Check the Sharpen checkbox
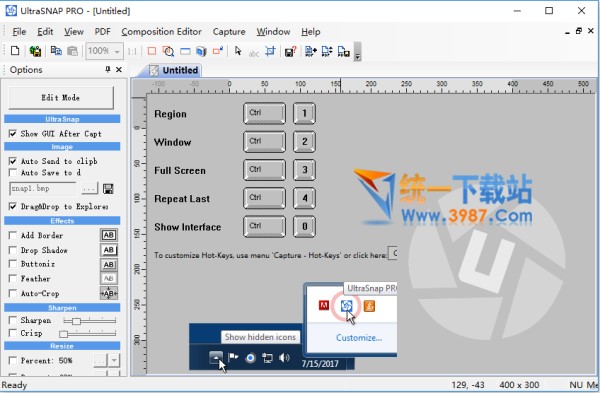The width and height of the screenshot is (600, 393). [x=13, y=320]
